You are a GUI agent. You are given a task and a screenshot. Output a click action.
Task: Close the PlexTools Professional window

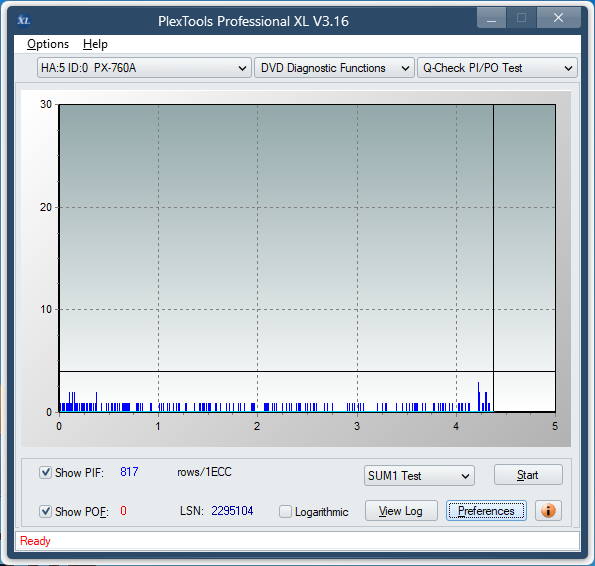(x=558, y=18)
